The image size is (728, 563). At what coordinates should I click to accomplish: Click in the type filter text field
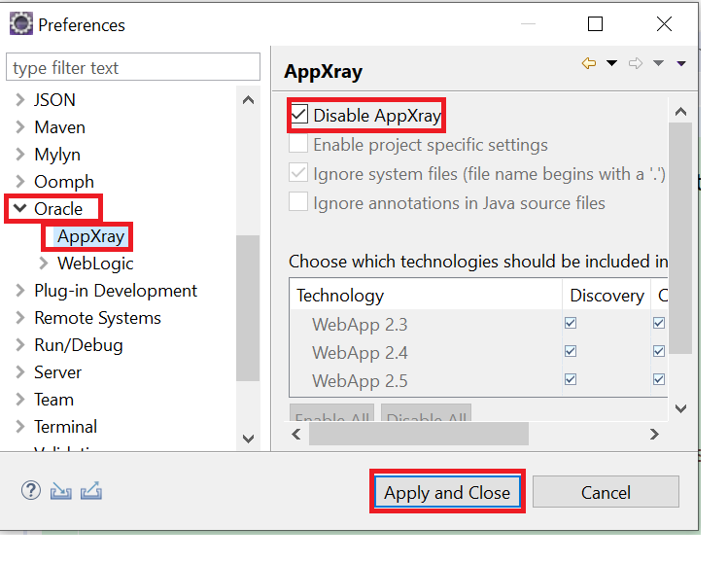(x=133, y=67)
